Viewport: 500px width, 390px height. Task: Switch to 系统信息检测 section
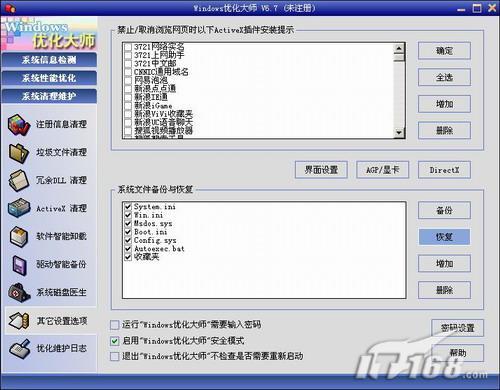tap(49, 60)
